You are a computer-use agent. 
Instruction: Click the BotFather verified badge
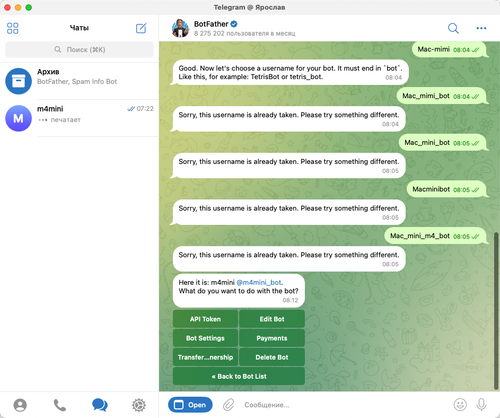click(234, 24)
